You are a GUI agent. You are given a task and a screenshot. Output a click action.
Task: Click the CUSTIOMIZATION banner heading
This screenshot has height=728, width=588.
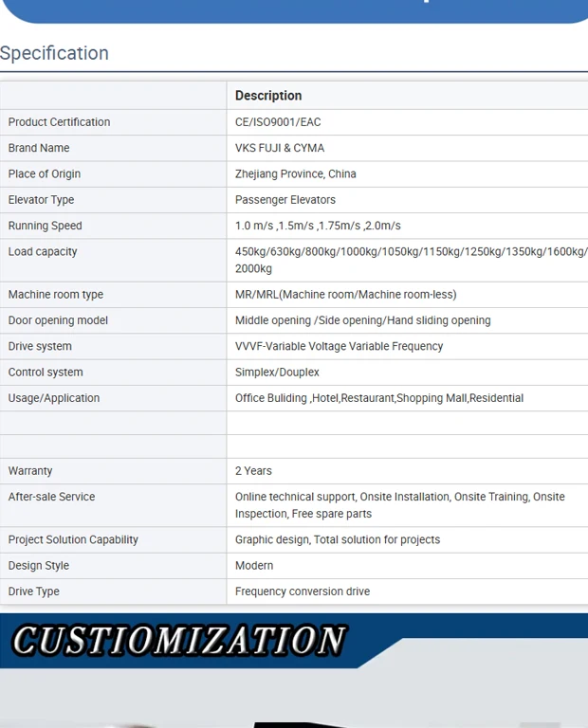[179, 641]
